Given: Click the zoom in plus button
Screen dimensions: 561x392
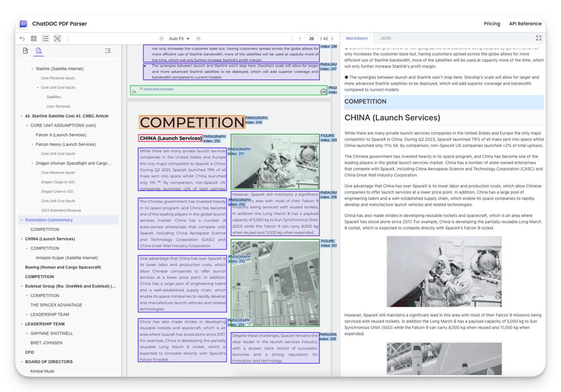Looking at the screenshot, I should [x=198, y=39].
